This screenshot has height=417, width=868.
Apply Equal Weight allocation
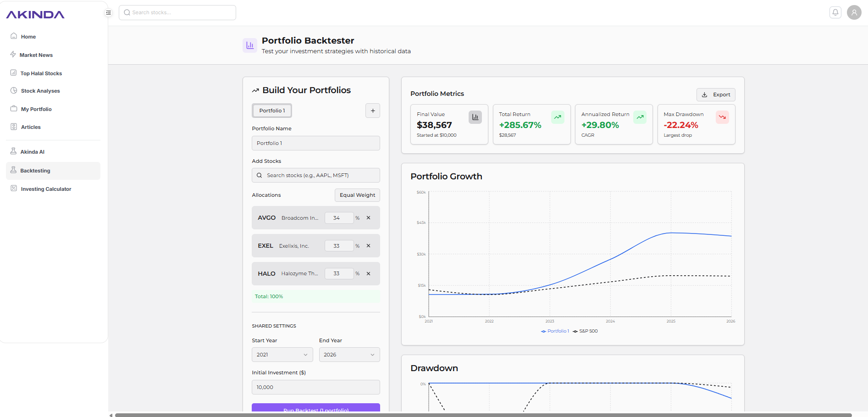pyautogui.click(x=357, y=195)
